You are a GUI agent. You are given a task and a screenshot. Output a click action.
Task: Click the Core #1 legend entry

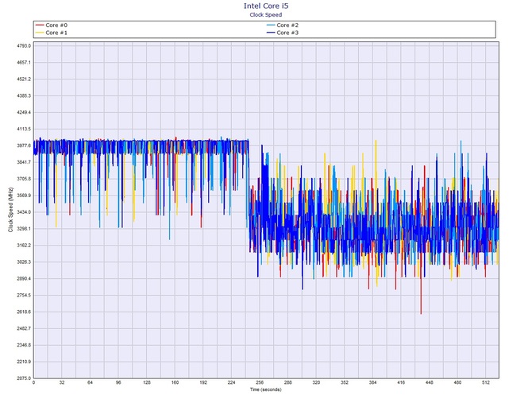[52, 33]
